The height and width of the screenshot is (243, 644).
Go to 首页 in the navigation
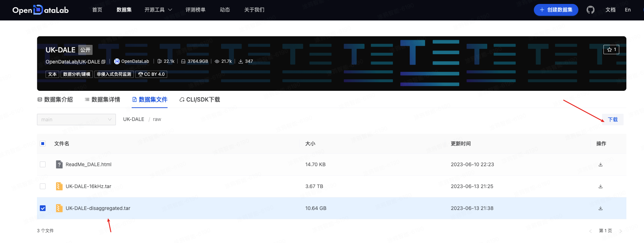[x=97, y=10]
